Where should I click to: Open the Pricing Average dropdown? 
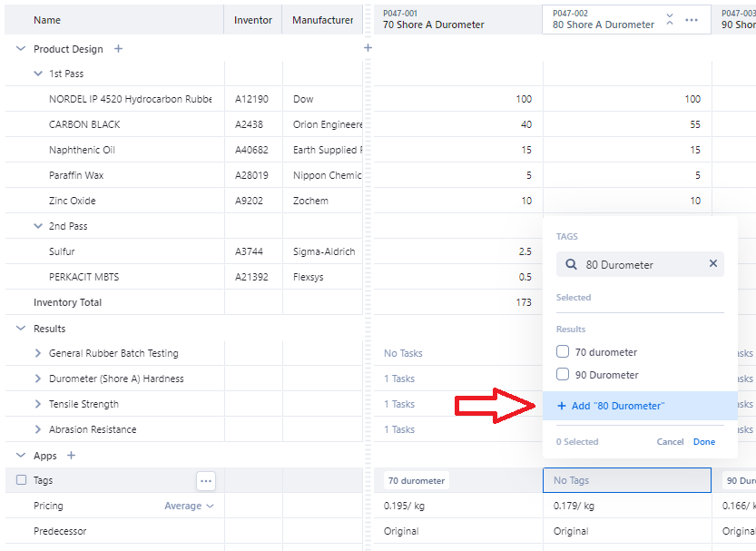pyautogui.click(x=189, y=506)
